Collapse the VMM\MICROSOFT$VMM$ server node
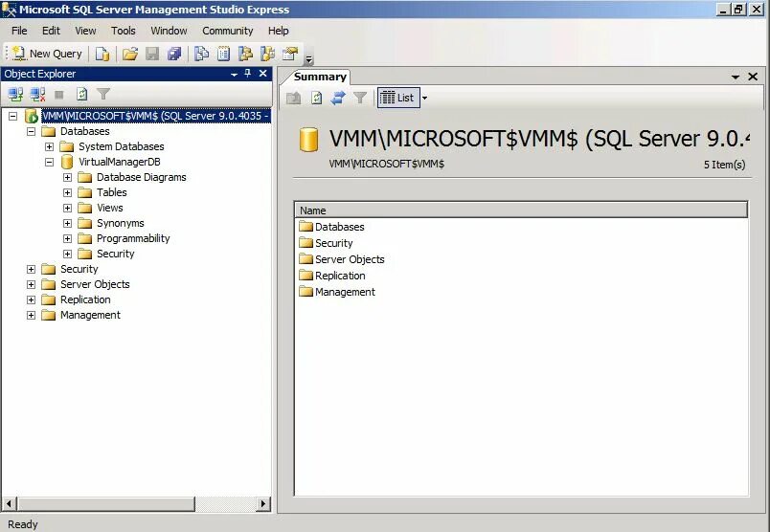Screen dimensions: 770x532 [12, 117]
